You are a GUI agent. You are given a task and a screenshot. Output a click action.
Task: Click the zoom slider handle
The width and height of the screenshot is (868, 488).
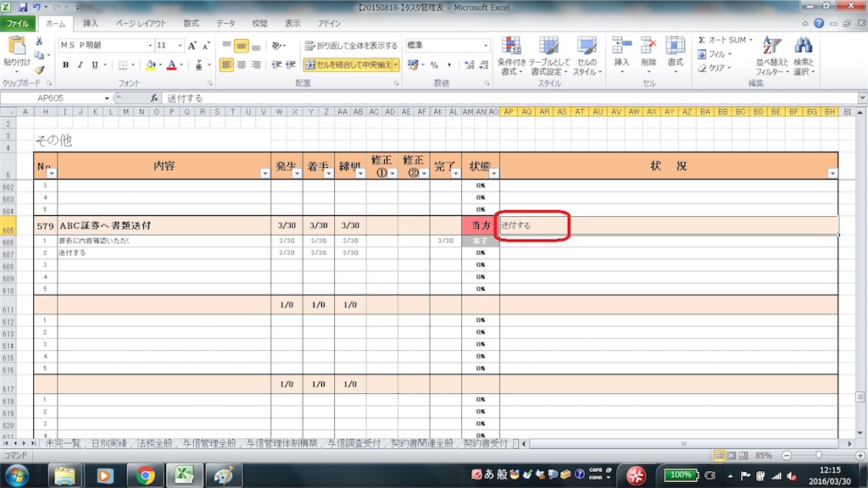pyautogui.click(x=818, y=455)
